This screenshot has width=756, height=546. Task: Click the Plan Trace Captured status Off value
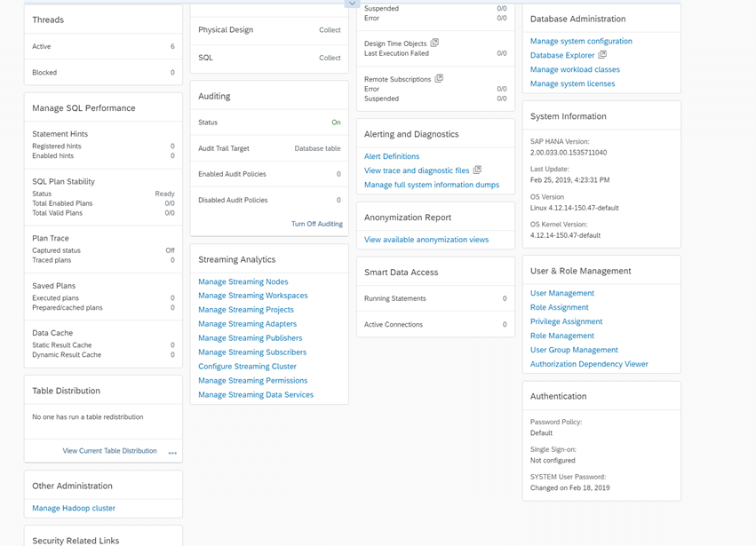171,250
